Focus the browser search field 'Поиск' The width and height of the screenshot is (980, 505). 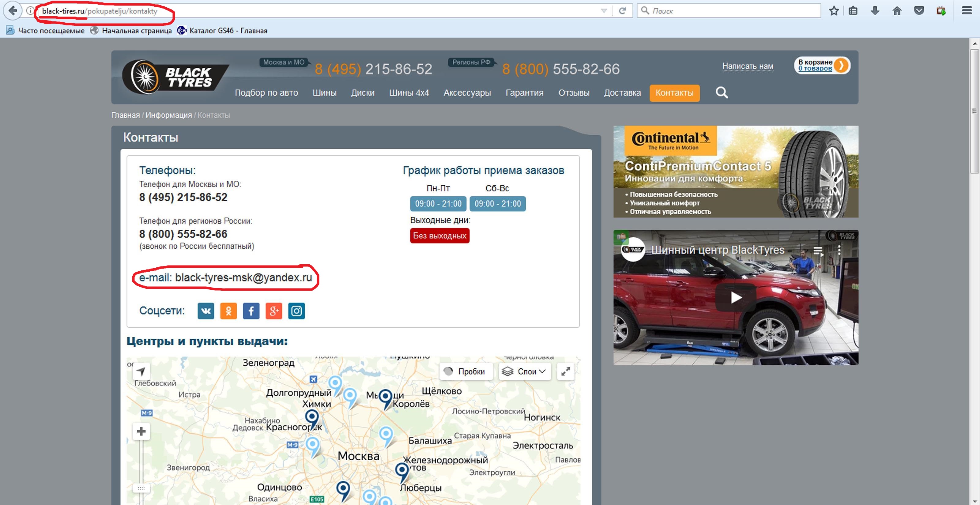(729, 11)
